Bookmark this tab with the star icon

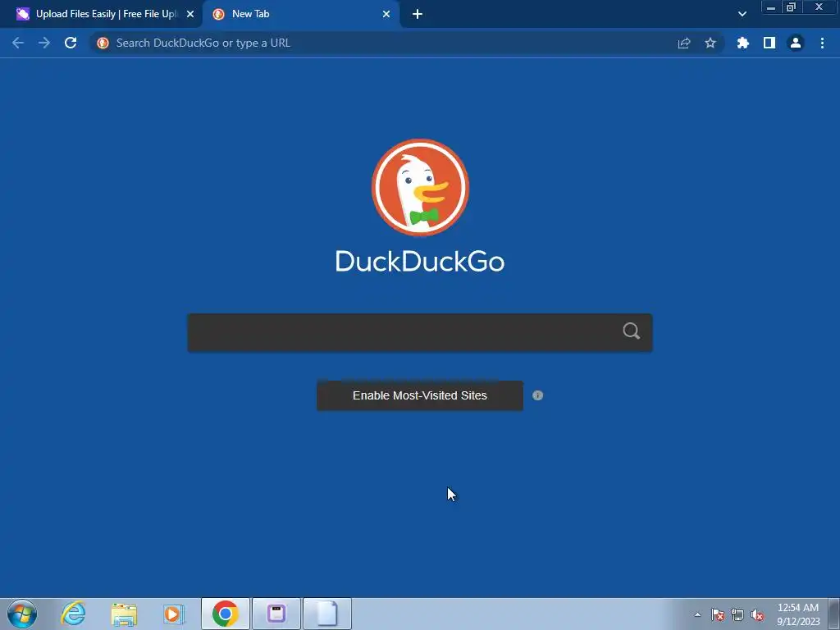click(710, 43)
